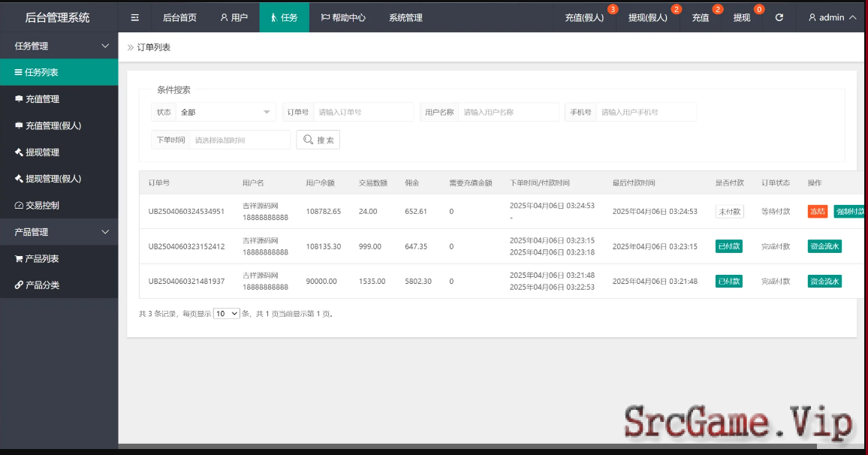This screenshot has width=868, height=455.
Task: Open 资金流水 for order UB2504060321481937
Action: 824,282
